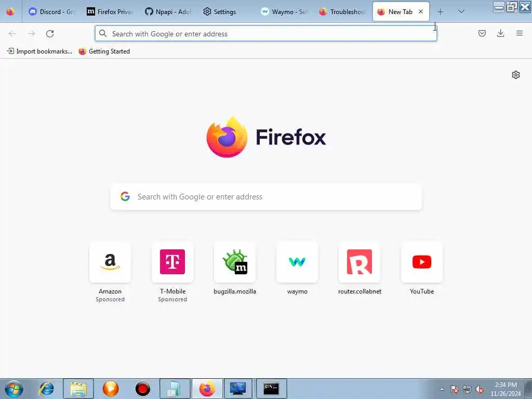Switch to the Waymo tab

tap(284, 11)
